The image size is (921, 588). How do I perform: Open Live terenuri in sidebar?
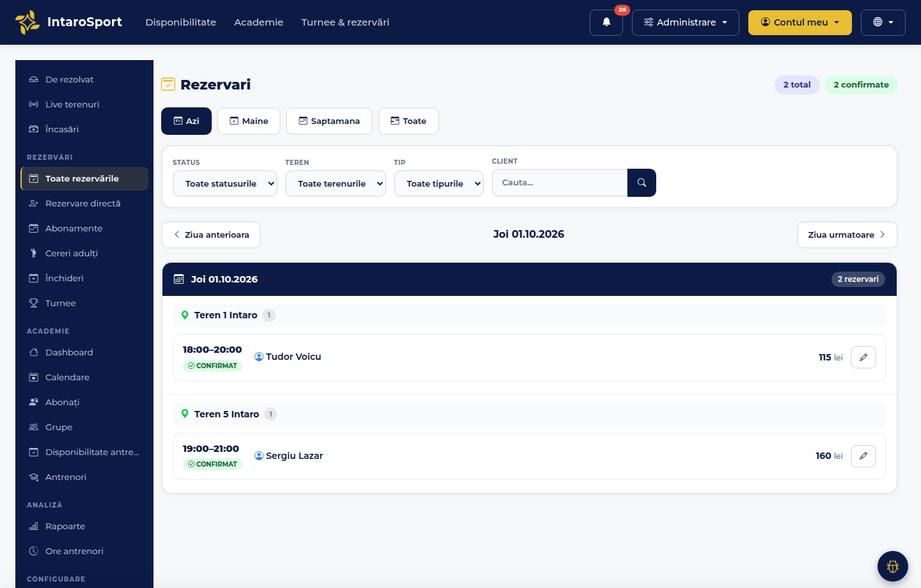tap(84, 104)
